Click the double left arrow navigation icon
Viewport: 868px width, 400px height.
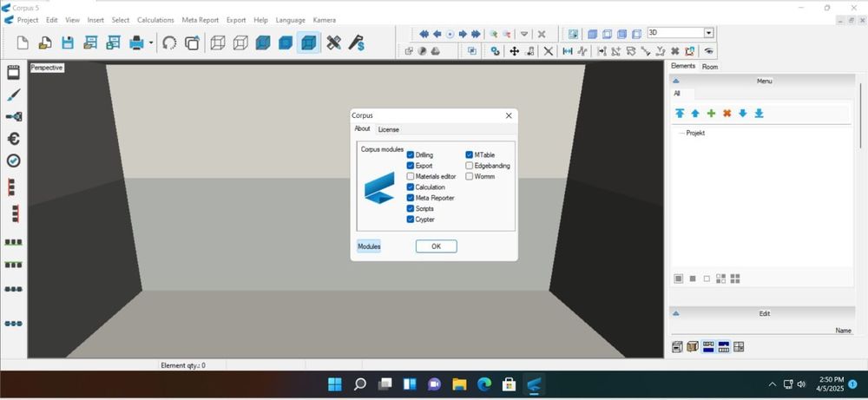[x=424, y=34]
